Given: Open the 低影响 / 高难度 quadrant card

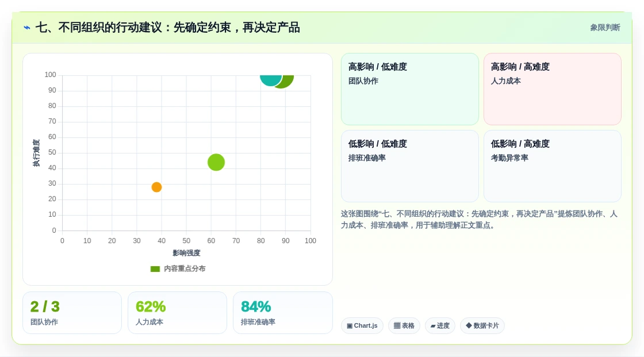Looking at the screenshot, I should 553,166.
